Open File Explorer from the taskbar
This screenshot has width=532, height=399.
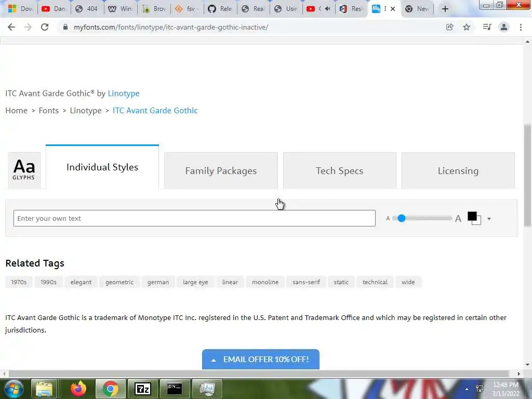pos(44,389)
